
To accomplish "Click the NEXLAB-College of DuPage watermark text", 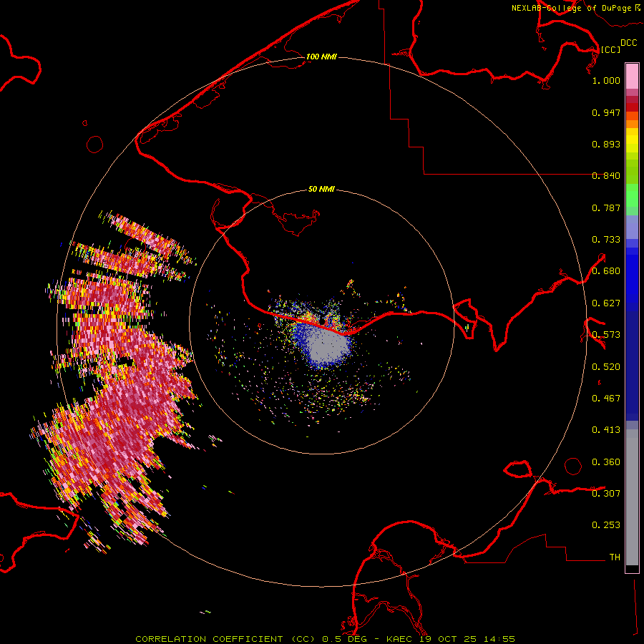I will 576,8.
